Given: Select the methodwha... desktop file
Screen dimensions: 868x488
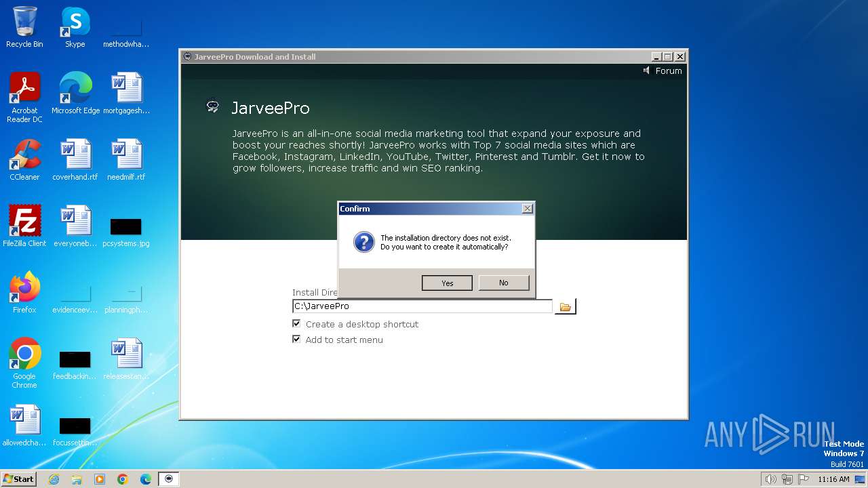Looking at the screenshot, I should pyautogui.click(x=126, y=33).
